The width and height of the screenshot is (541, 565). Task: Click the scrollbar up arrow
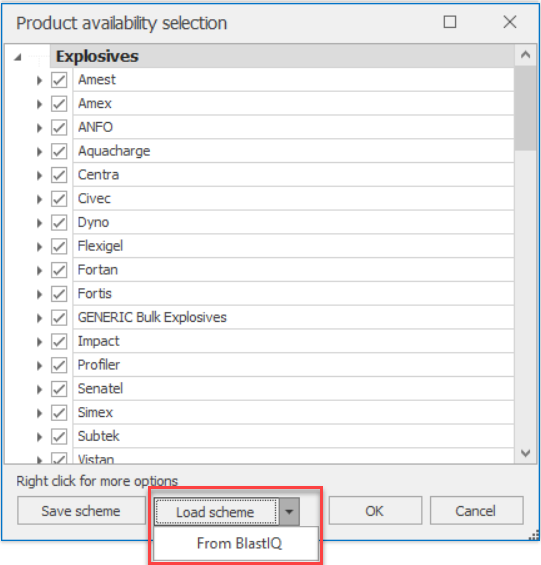(526, 55)
